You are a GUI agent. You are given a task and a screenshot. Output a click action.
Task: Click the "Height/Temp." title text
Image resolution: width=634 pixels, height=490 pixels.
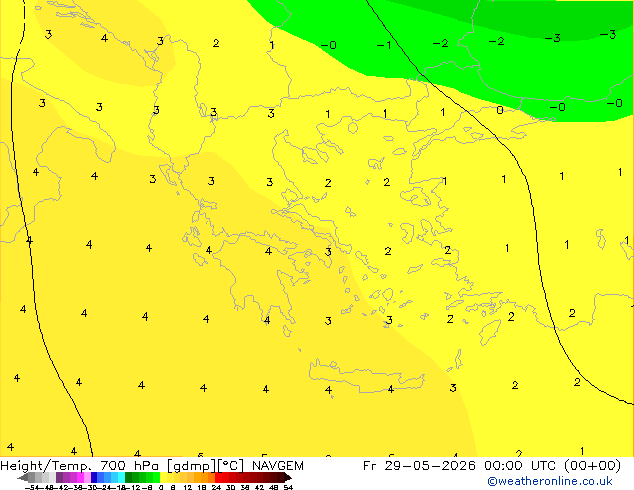pos(46,466)
